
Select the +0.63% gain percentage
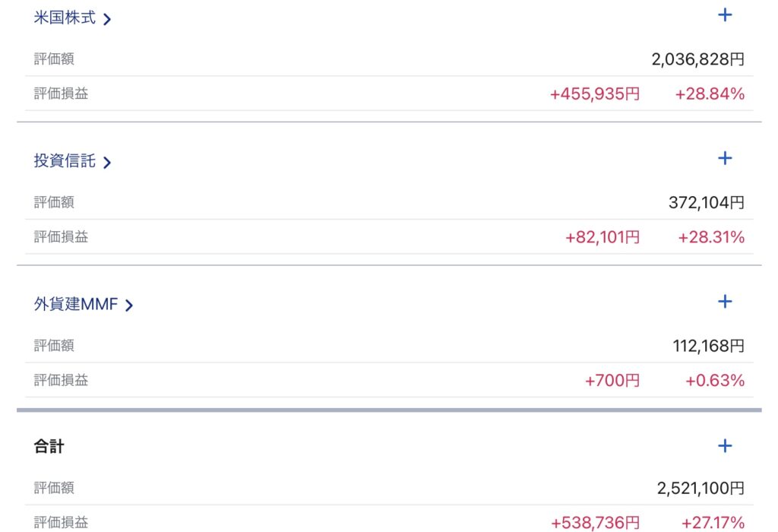coord(714,381)
